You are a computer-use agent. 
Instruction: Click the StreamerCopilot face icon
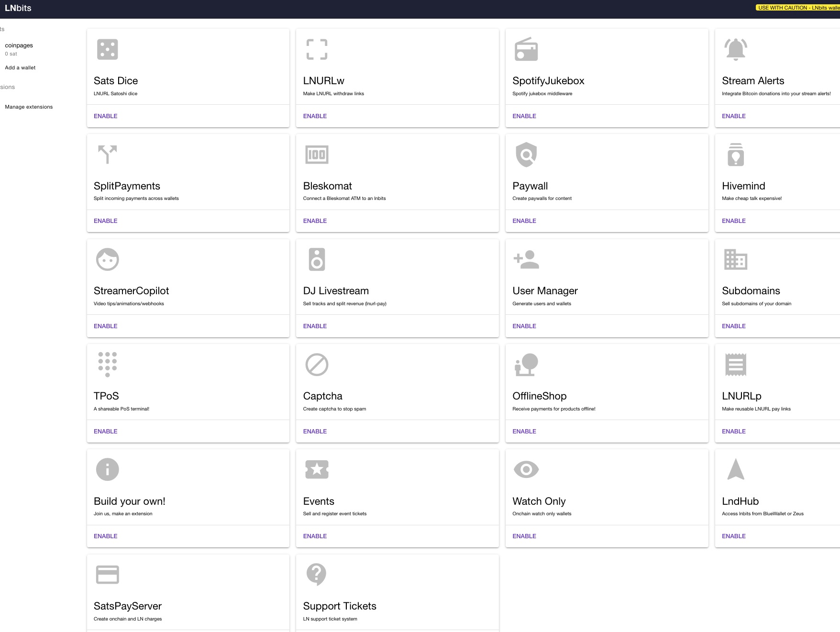[107, 259]
